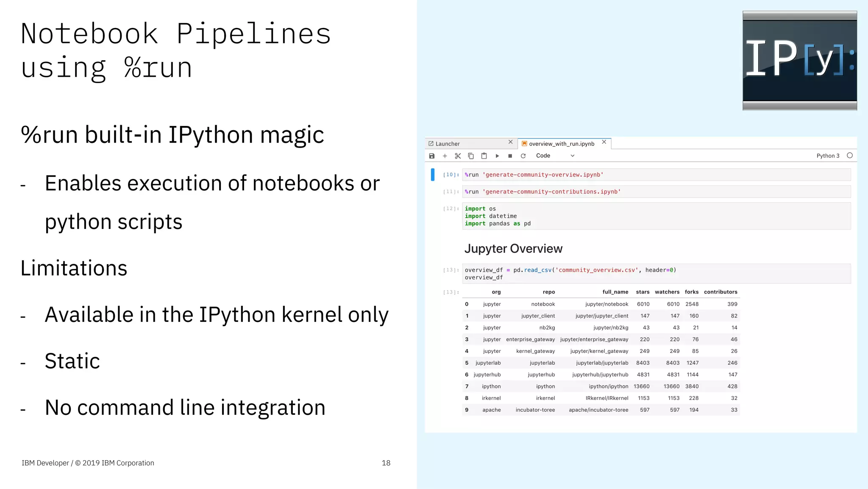This screenshot has height=489, width=868.
Task: Close the overview_with_run.ipynb tab
Action: click(604, 142)
